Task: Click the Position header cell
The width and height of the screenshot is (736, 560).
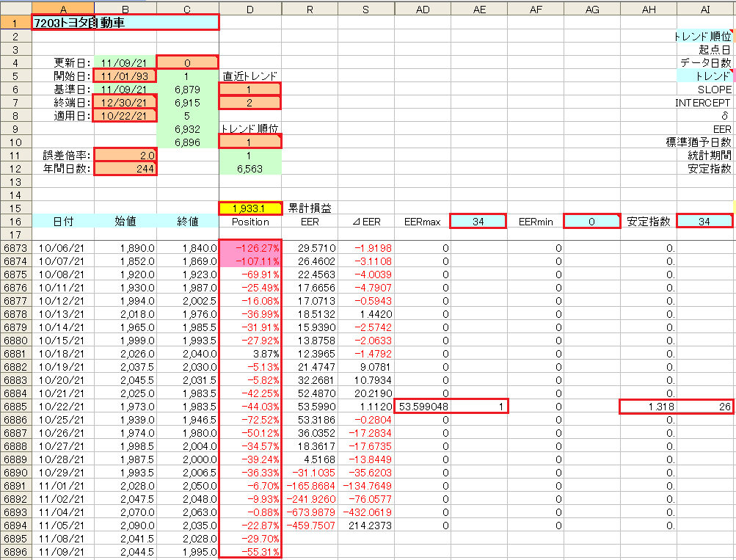Action: pos(250,222)
